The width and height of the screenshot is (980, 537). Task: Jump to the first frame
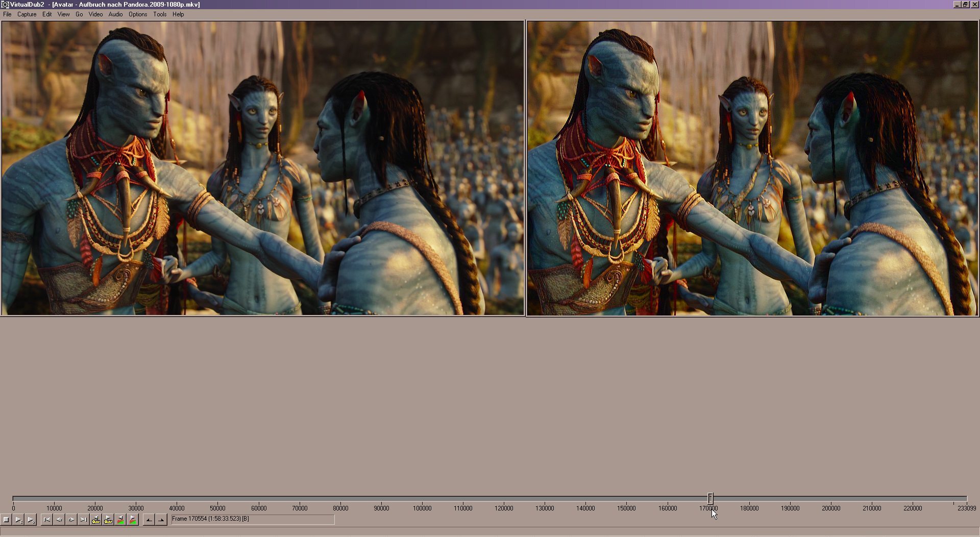(47, 520)
